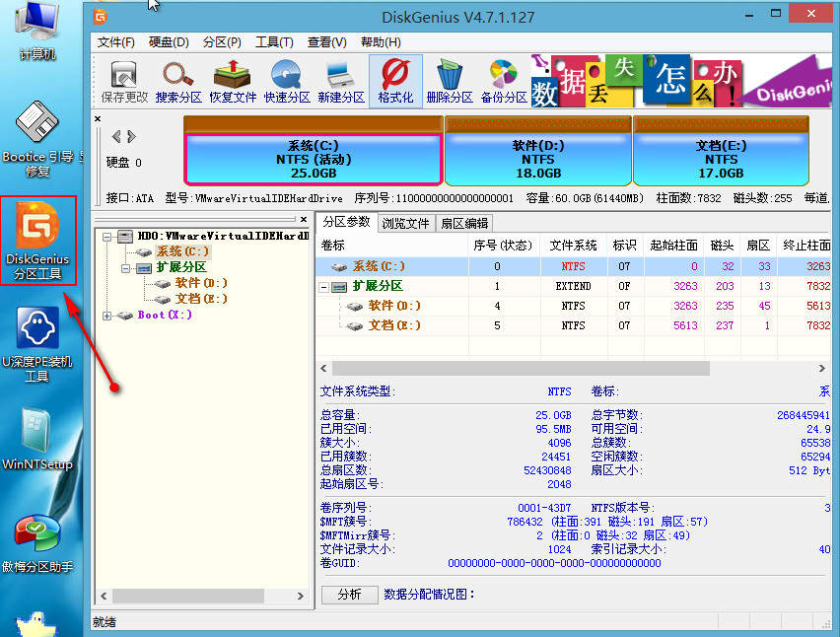
Task: Click the Delete Partition (删除分区) icon
Action: tap(450, 81)
